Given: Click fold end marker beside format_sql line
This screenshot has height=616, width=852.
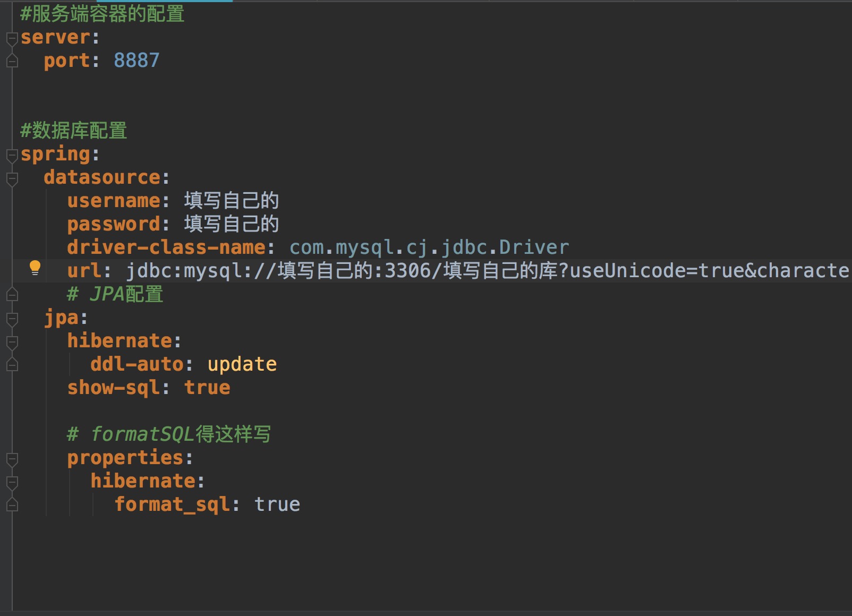Looking at the screenshot, I should 12,505.
